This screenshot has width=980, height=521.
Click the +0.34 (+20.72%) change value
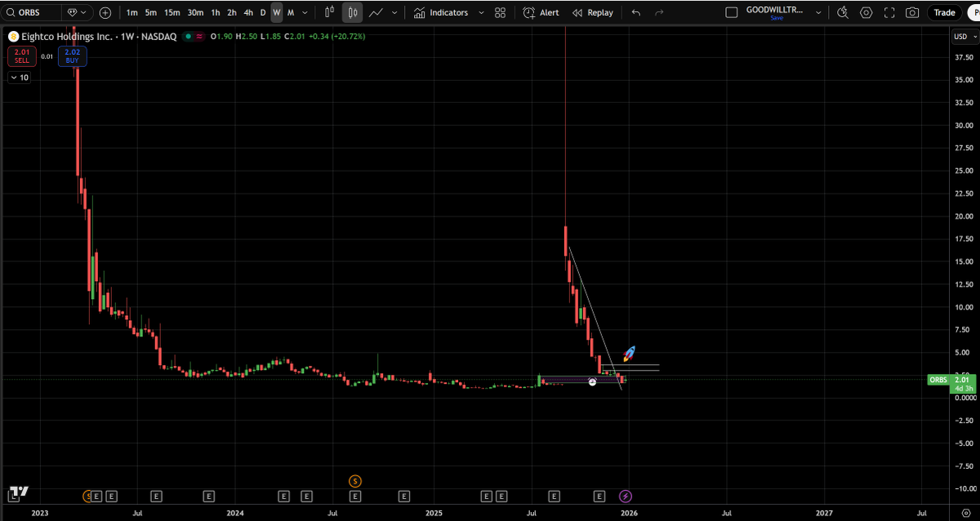click(335, 37)
